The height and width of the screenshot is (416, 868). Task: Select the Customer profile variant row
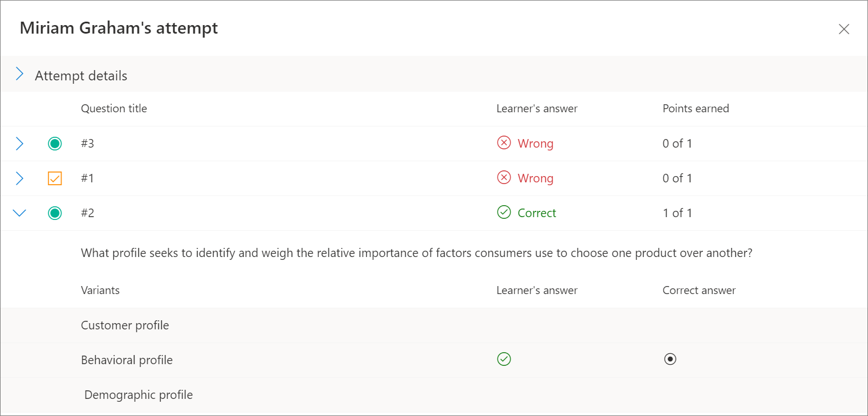coord(434,325)
